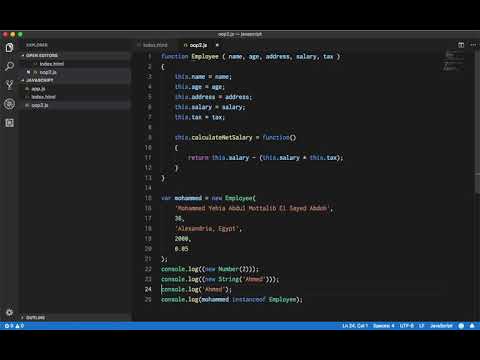Switch to the index.html editor tab
This screenshot has height=360, width=480.
[155, 45]
